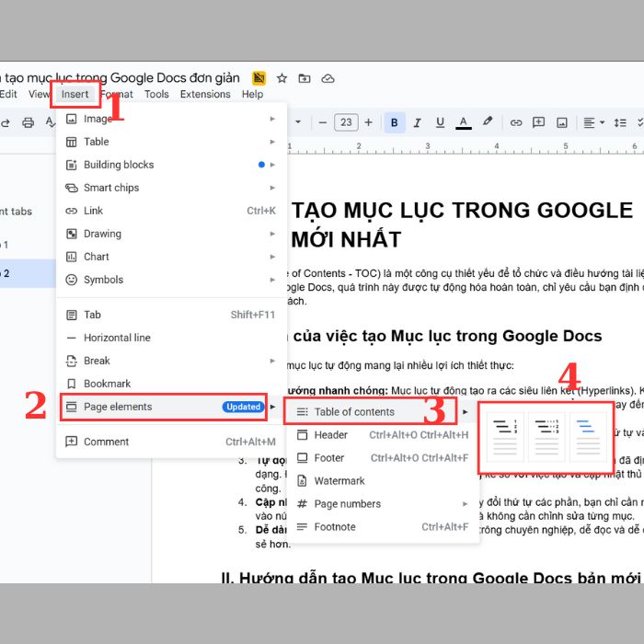Image resolution: width=644 pixels, height=644 pixels.
Task: Star this document
Action: tap(282, 78)
